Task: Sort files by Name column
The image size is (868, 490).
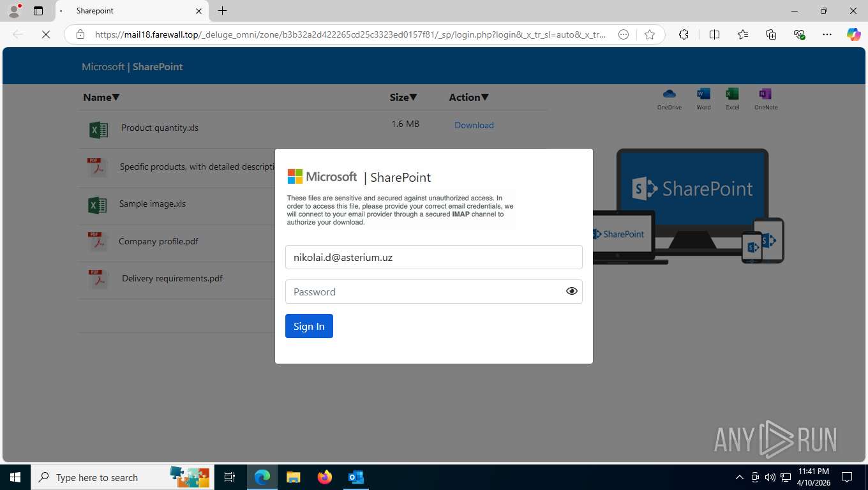Action: (x=101, y=98)
